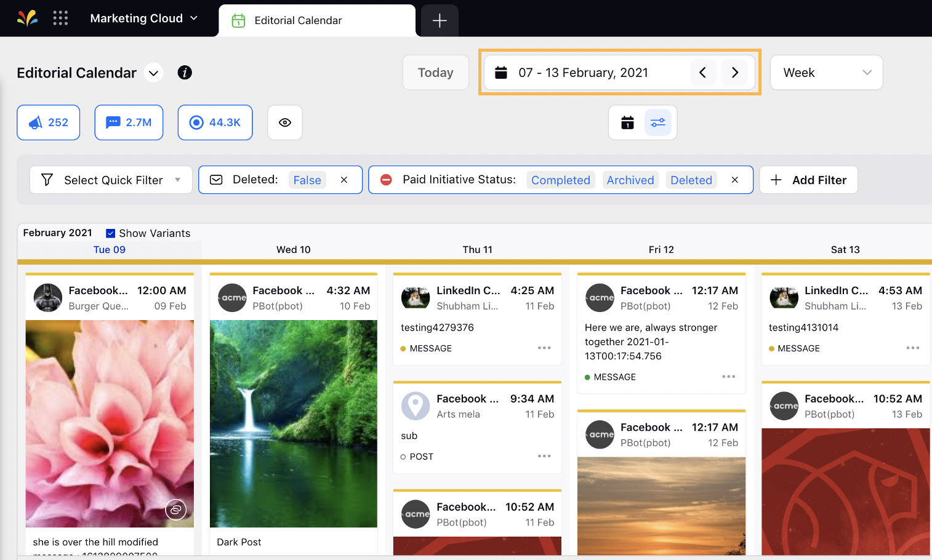This screenshot has width=932, height=560.
Task: Toggle the filter sliders icon
Action: (658, 122)
